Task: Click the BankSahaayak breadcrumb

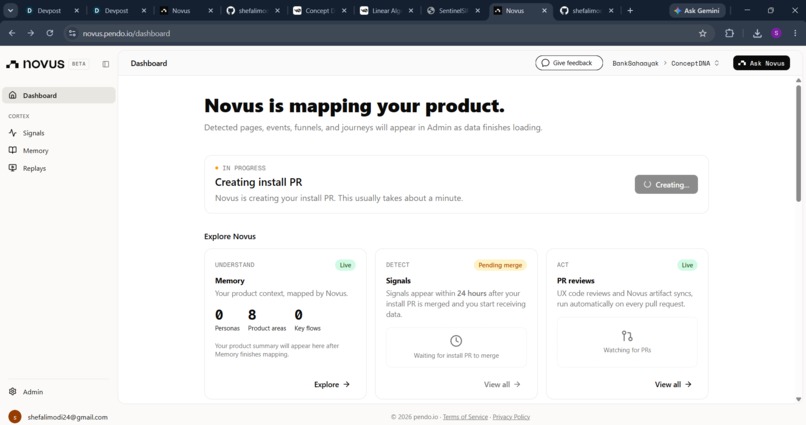Action: pyautogui.click(x=635, y=63)
